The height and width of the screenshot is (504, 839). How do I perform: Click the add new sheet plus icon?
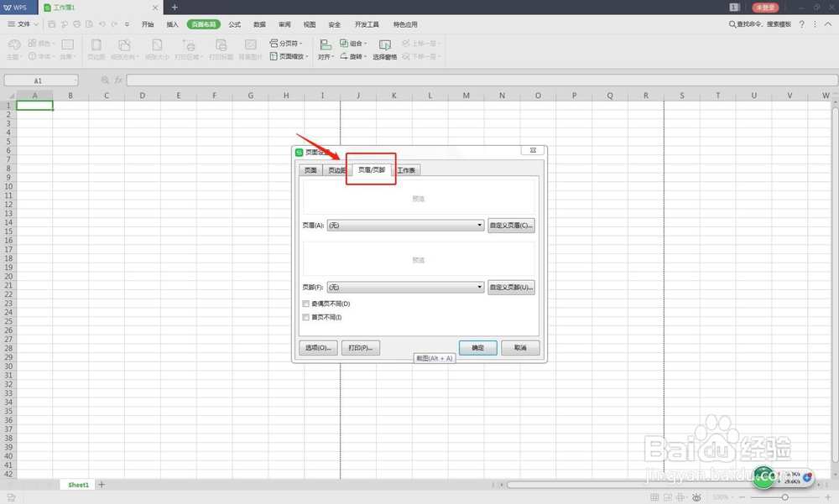(x=102, y=485)
